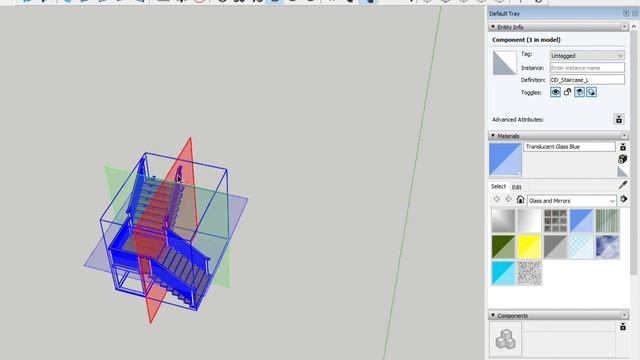
Task: Toggle the Locked padlock in Entity Info
Action: 567,92
